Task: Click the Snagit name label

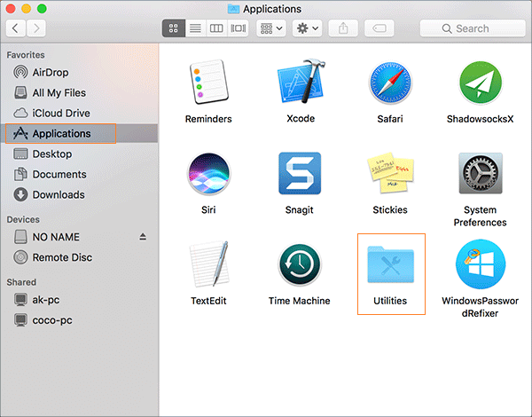Action: (300, 210)
